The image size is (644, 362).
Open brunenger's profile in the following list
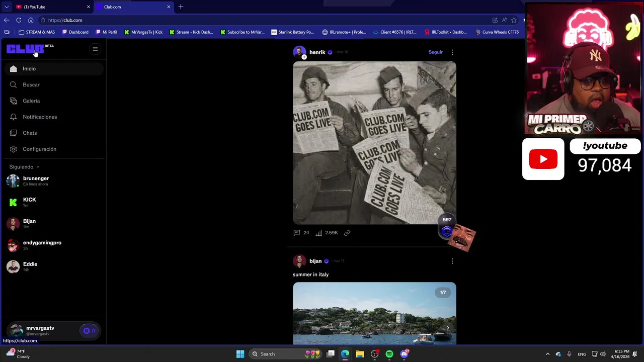tap(53, 180)
